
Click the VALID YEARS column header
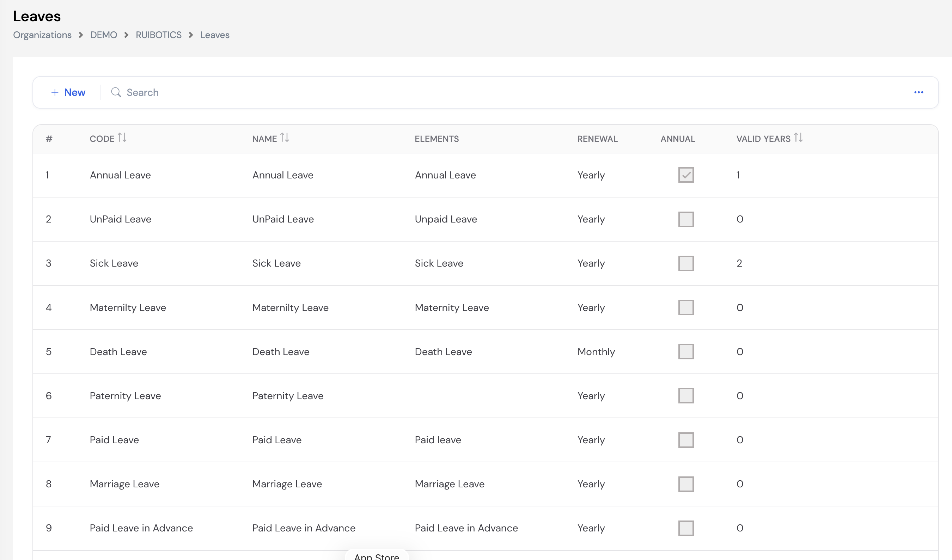763,139
